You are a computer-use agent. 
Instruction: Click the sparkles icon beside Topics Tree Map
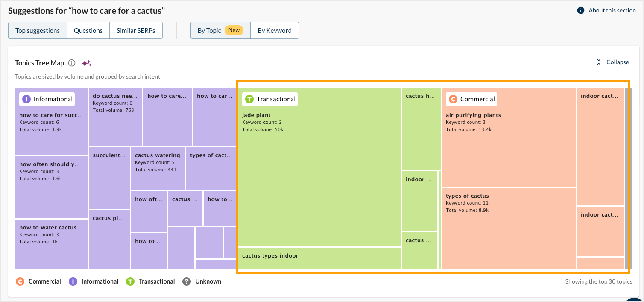(86, 62)
